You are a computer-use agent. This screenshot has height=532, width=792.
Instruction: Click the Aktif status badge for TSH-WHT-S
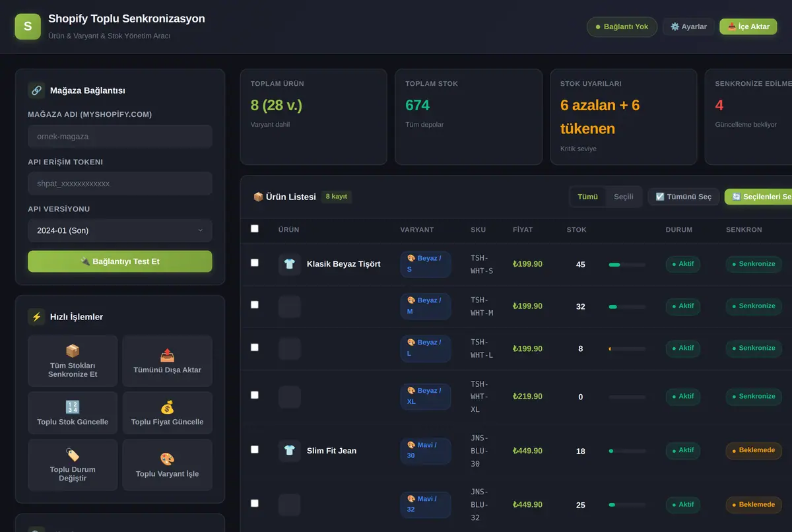[x=683, y=264]
